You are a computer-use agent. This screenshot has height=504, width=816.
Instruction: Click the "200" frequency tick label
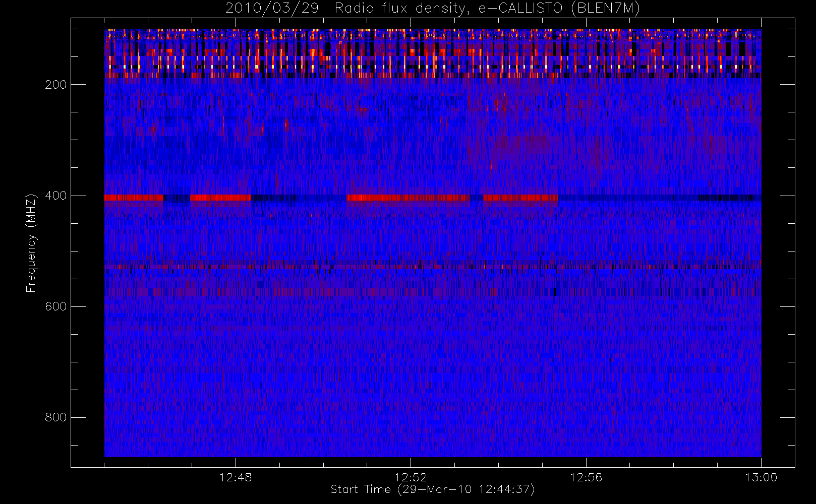tap(55, 85)
